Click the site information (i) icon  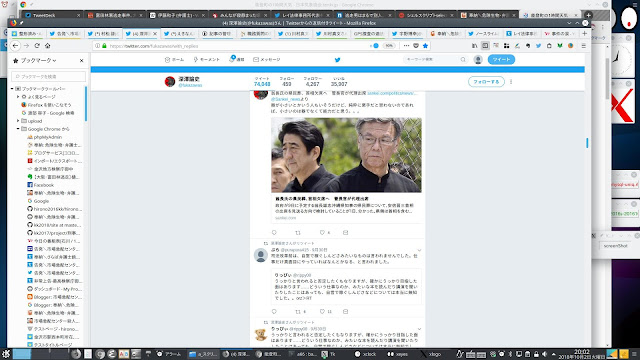[97, 46]
